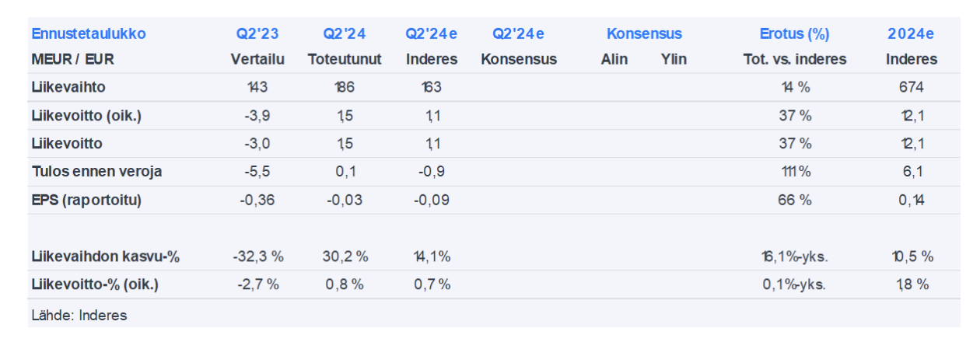Click the Toteutunut column subheader
Screen dimensions: 980x342
(345, 59)
